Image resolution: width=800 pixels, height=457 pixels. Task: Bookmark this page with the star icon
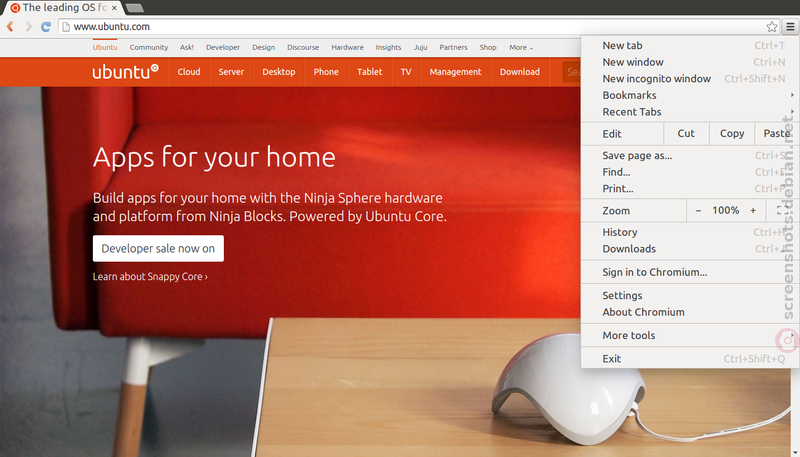(771, 27)
